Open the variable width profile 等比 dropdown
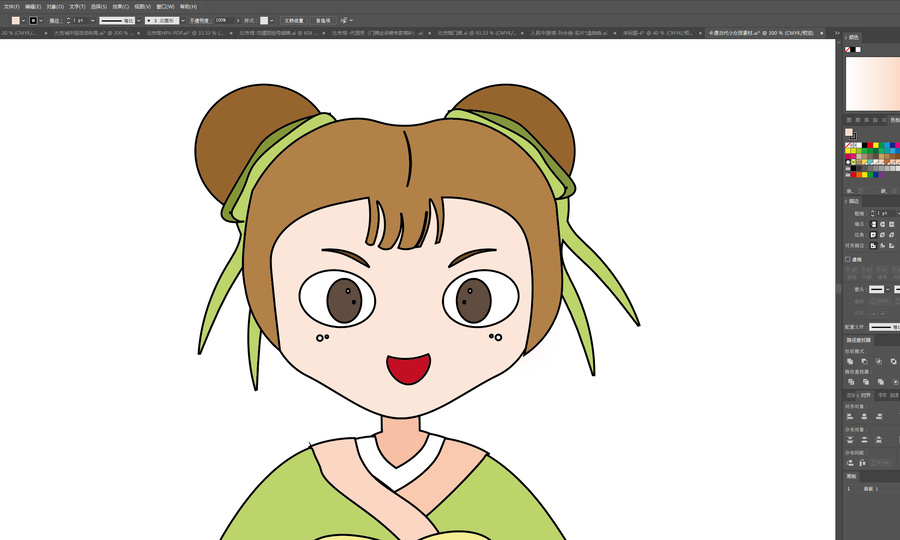This screenshot has width=900, height=540. pyautogui.click(x=139, y=21)
